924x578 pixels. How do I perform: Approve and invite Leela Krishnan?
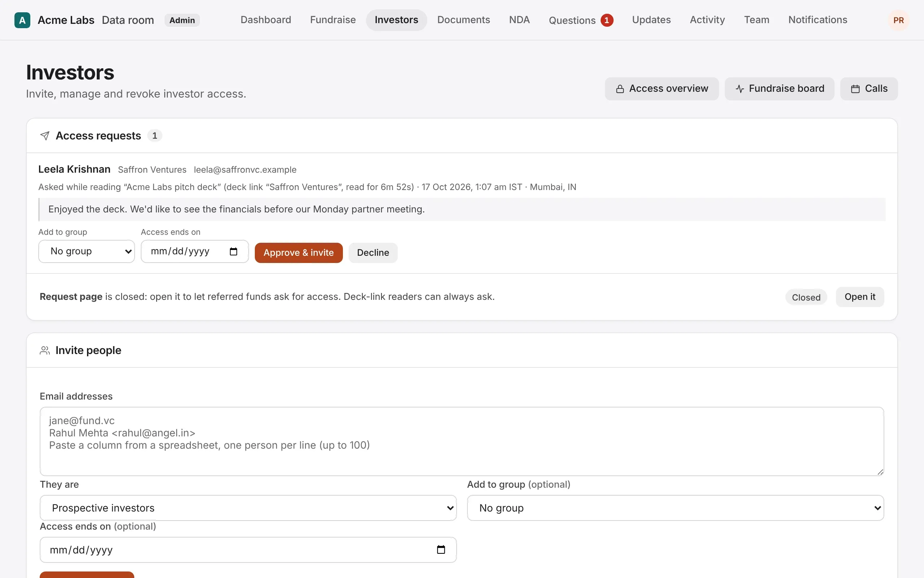point(298,253)
